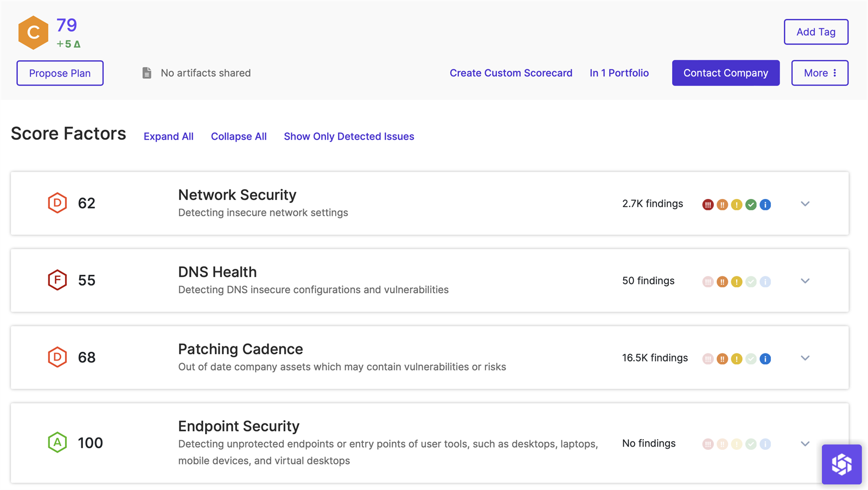Click the F grade hexagon for DNS Health

57,280
